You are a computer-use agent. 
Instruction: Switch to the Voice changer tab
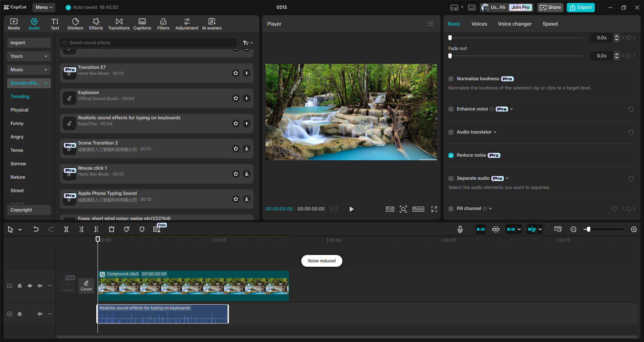514,24
